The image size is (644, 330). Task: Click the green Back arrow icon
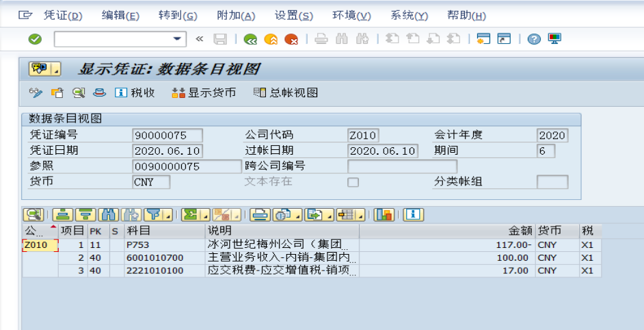click(250, 39)
